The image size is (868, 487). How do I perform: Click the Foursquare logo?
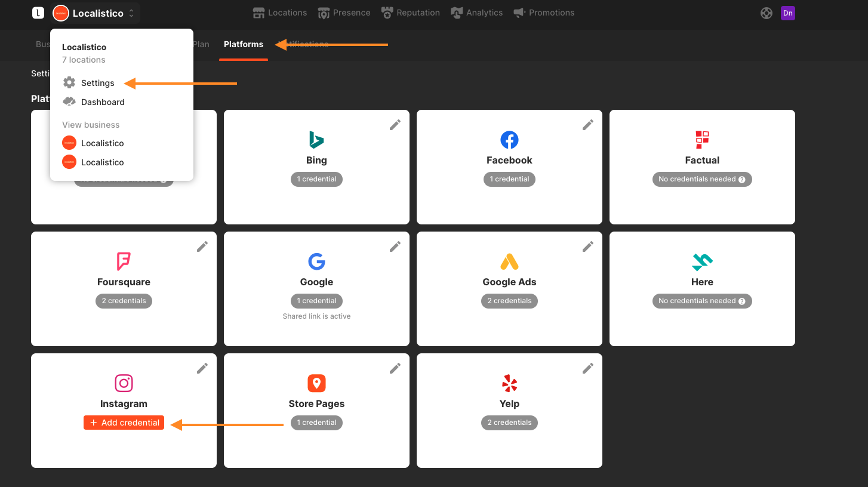[124, 261]
